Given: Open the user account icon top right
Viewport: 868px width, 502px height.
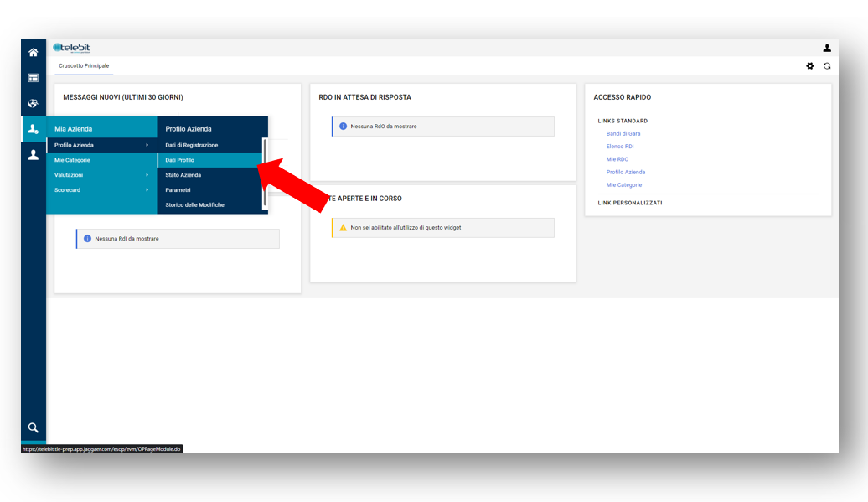Looking at the screenshot, I should [827, 49].
